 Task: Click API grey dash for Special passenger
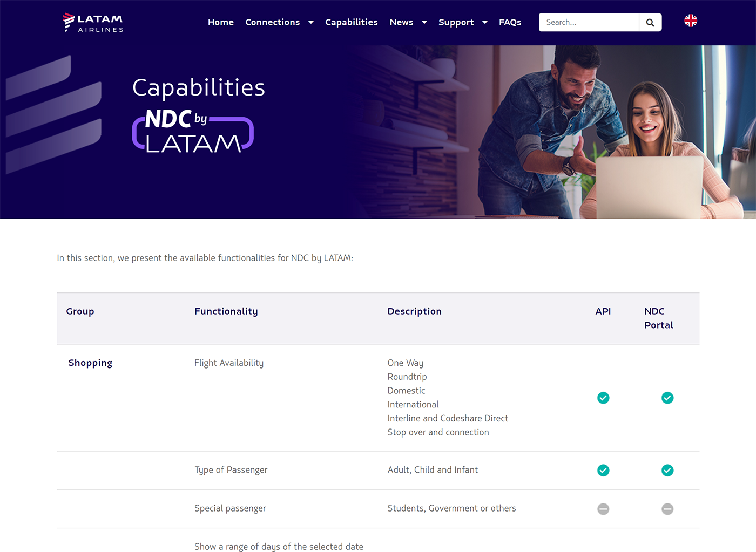pos(603,509)
